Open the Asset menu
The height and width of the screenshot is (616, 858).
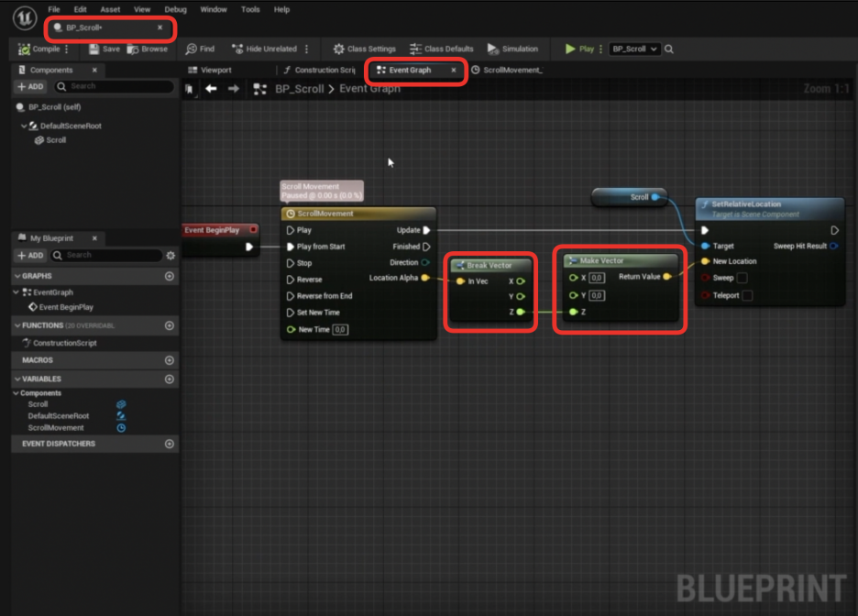110,9
